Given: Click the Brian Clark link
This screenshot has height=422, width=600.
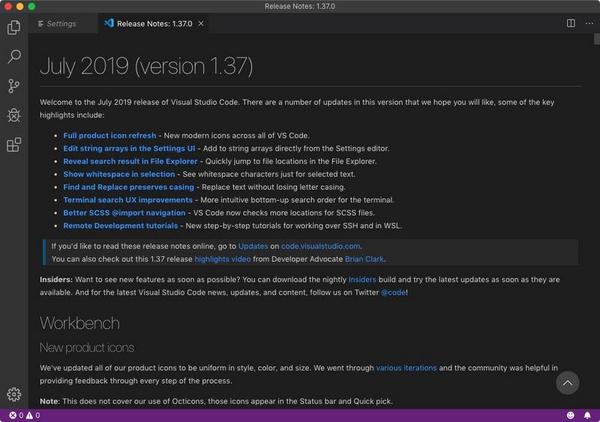Looking at the screenshot, I should click(364, 259).
